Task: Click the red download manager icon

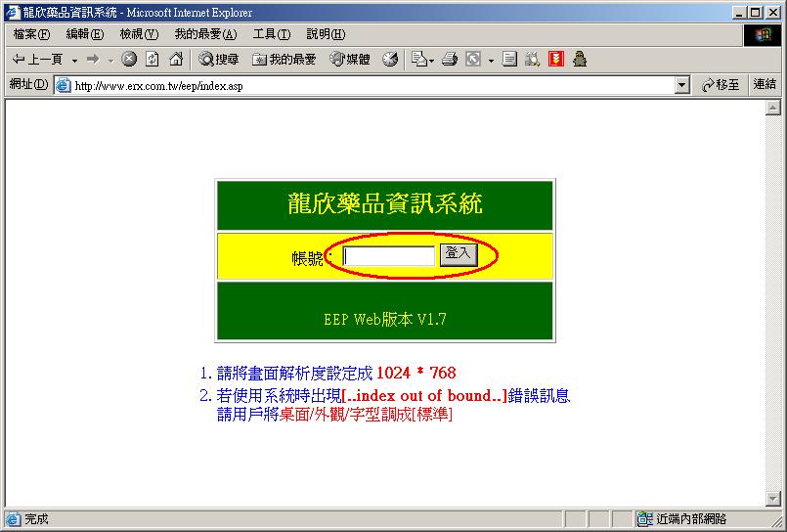Action: [556, 60]
